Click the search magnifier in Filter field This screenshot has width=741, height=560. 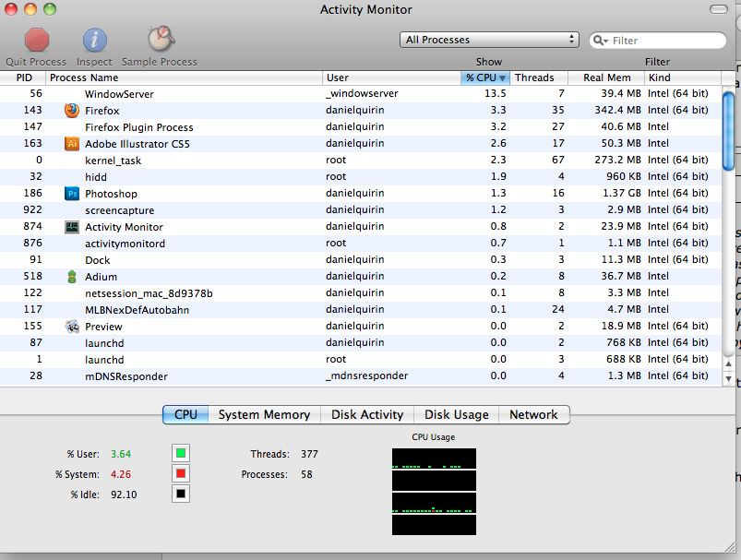(x=600, y=41)
